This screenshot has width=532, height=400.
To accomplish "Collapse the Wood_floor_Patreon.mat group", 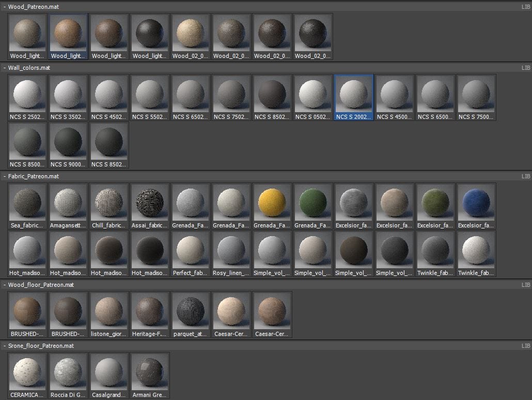I will 5,285.
